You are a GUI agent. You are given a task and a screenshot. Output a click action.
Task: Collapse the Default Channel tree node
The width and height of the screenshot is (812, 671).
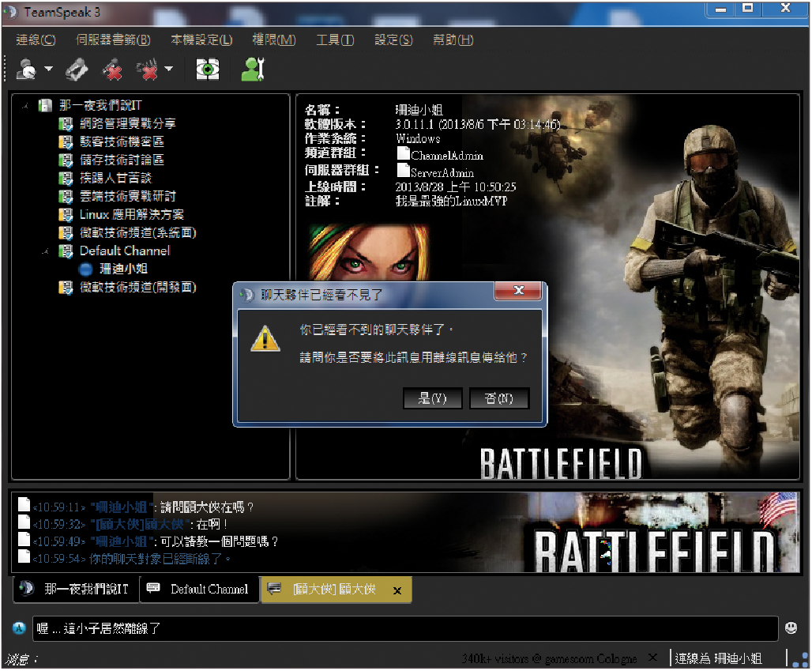coord(46,252)
